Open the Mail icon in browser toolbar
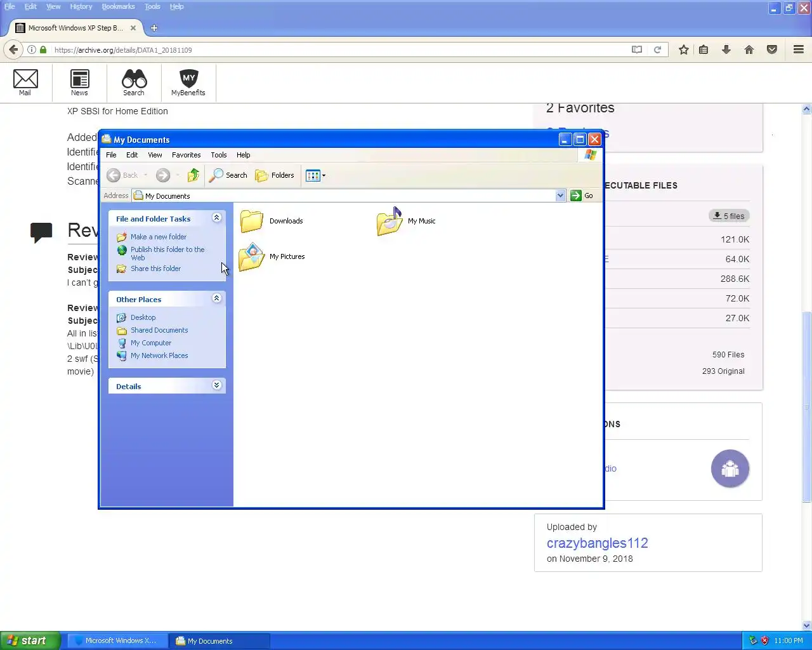 pos(25,82)
